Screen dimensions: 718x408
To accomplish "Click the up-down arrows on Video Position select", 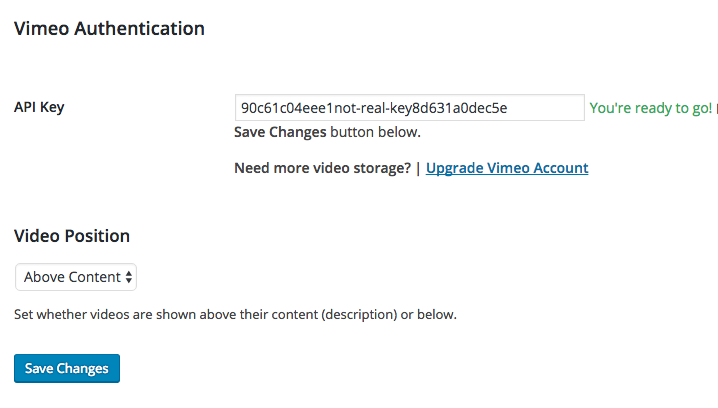I will pos(129,277).
